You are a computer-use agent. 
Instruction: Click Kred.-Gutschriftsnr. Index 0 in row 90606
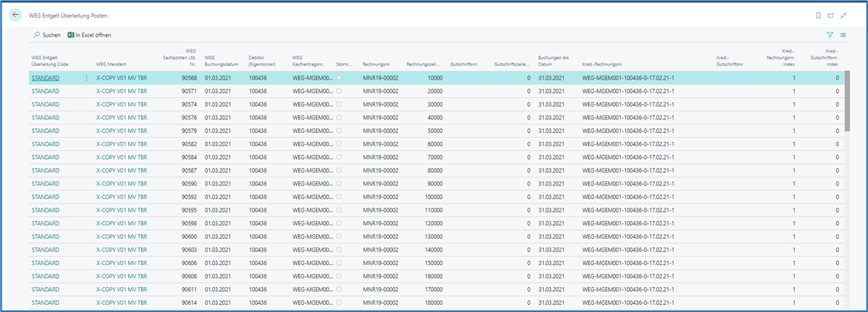point(837,263)
